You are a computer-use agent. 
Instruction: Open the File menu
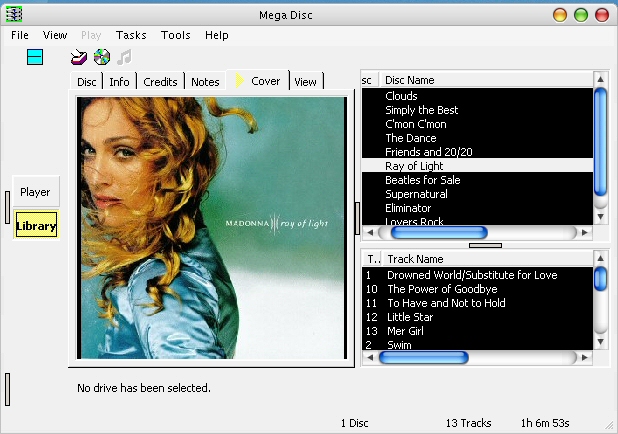point(20,35)
